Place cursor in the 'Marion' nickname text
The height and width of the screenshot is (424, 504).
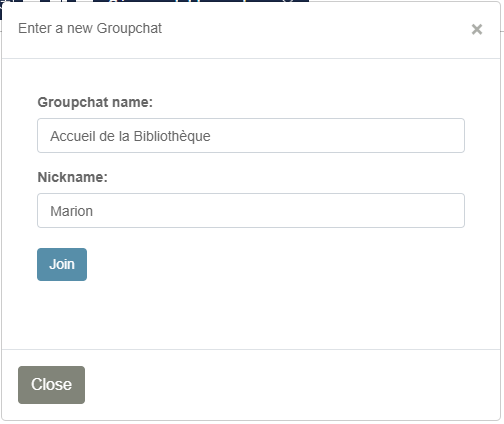coord(71,211)
